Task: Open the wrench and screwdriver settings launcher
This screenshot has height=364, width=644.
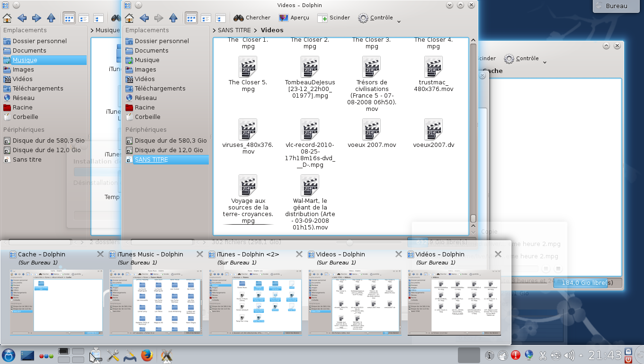Action: [113, 355]
